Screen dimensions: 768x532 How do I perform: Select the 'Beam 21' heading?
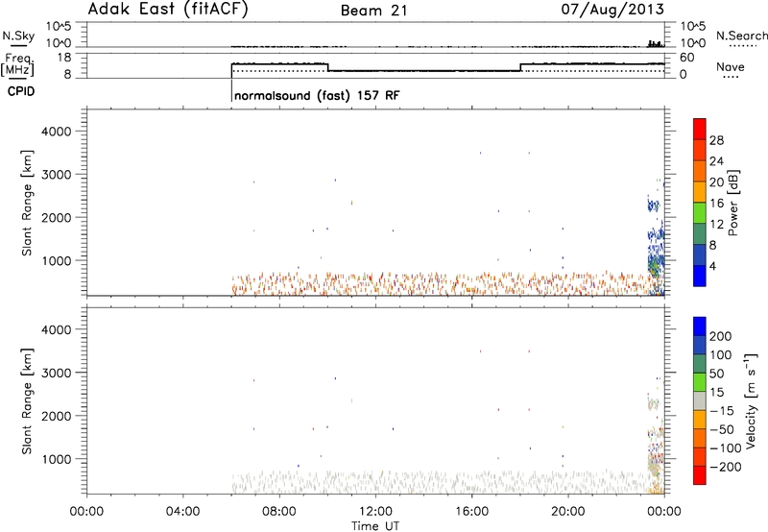[374, 11]
